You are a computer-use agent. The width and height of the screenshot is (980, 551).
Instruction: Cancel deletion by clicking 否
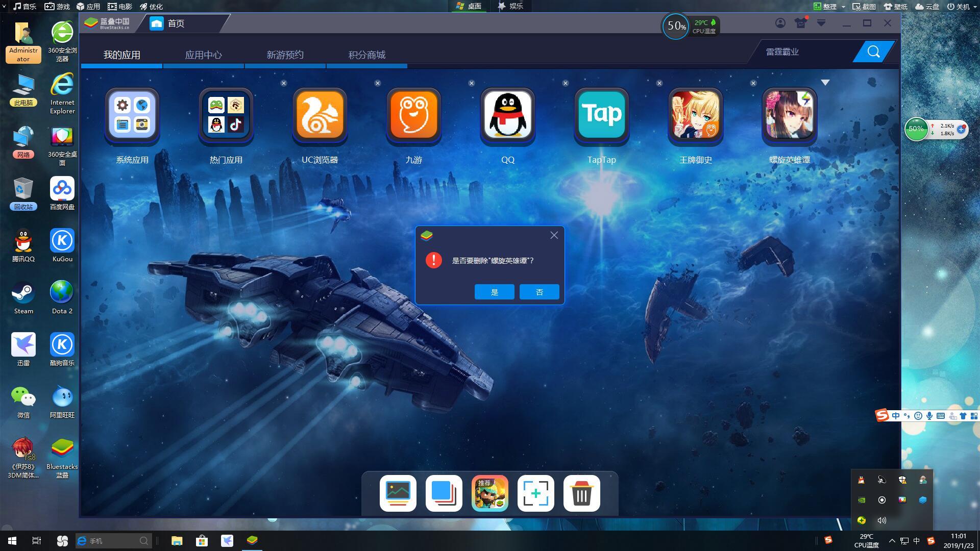click(x=540, y=292)
